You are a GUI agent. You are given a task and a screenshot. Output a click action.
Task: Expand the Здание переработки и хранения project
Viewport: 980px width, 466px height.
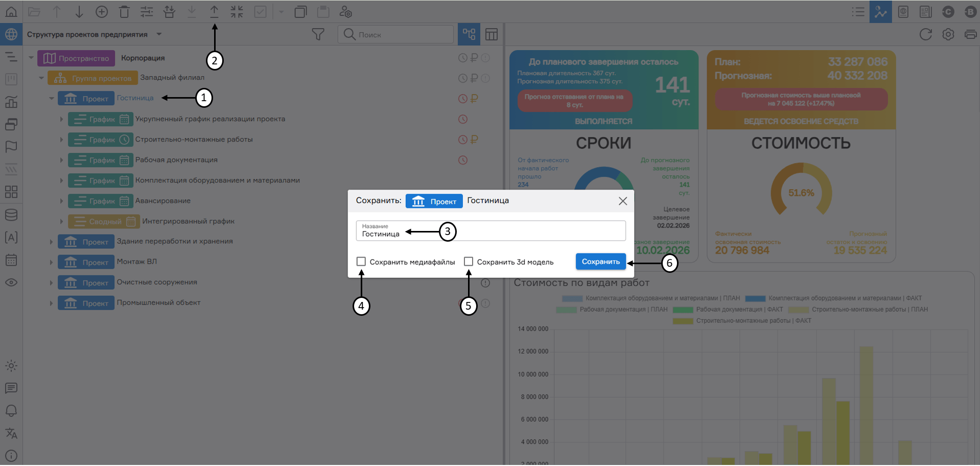tap(51, 241)
